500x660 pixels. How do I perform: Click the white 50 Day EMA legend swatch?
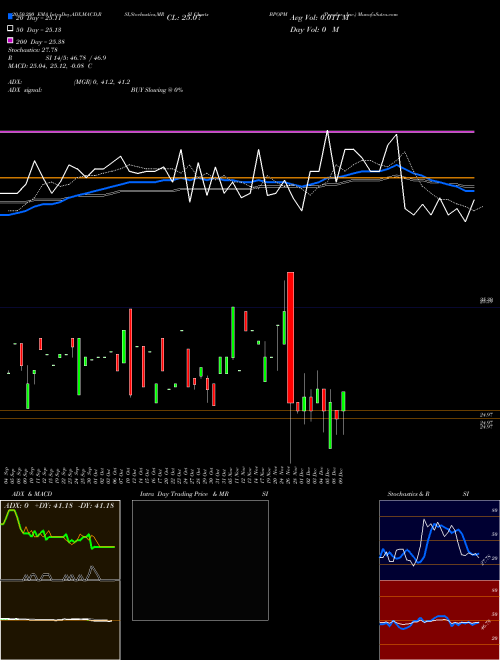(x=10, y=29)
